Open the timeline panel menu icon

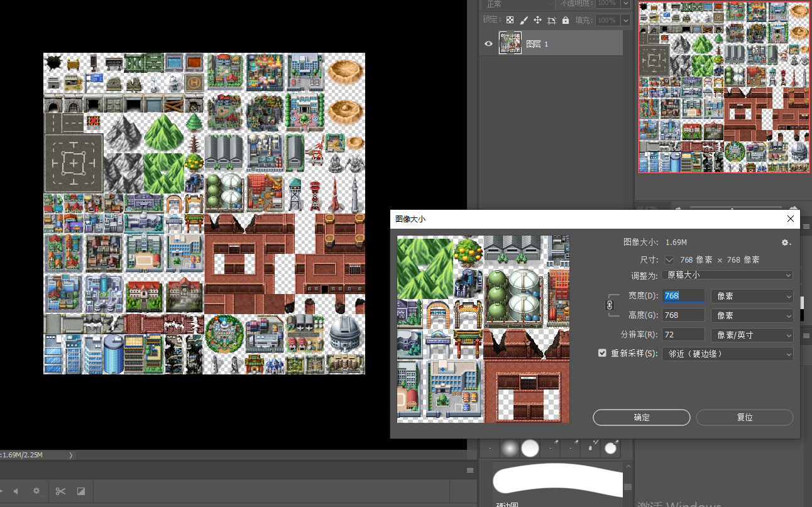(x=470, y=470)
